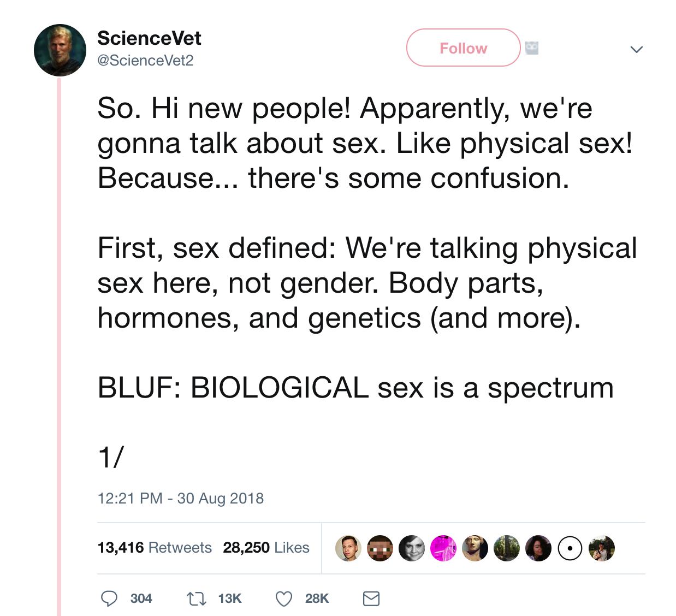The width and height of the screenshot is (676, 616).
Task: Open the black-and-white portrait liker avatar
Action: point(412,548)
